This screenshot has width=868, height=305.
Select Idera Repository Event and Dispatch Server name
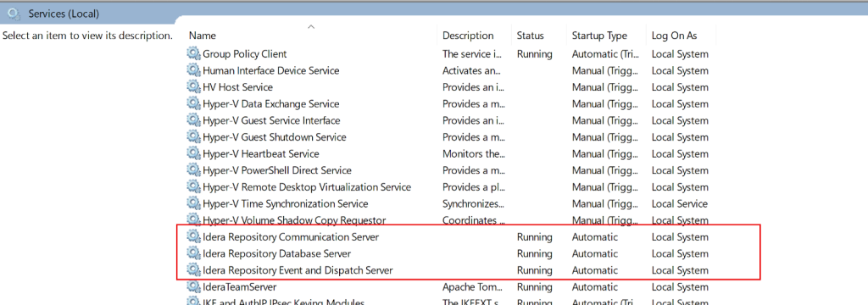pos(298,270)
